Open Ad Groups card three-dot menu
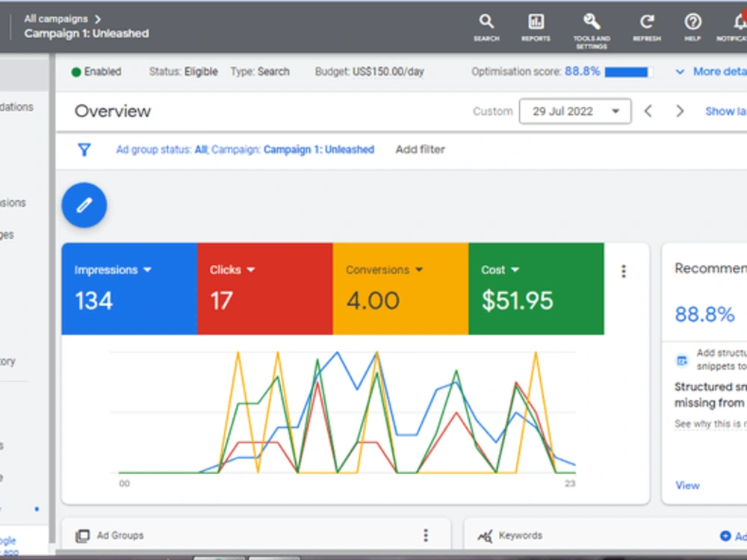Viewport: 747px width, 560px height. [x=426, y=535]
